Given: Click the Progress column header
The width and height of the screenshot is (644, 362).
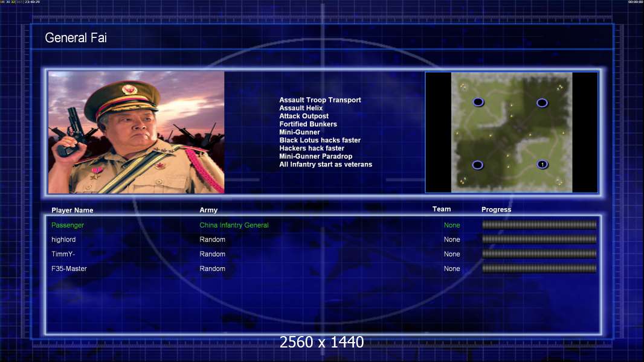Looking at the screenshot, I should (496, 209).
